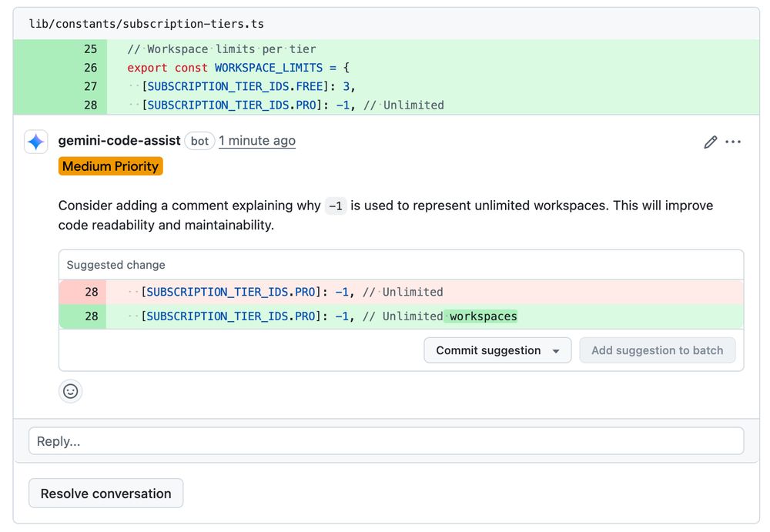
Task: Click added line 28 with 'workspaces'
Action: [x=401, y=316]
